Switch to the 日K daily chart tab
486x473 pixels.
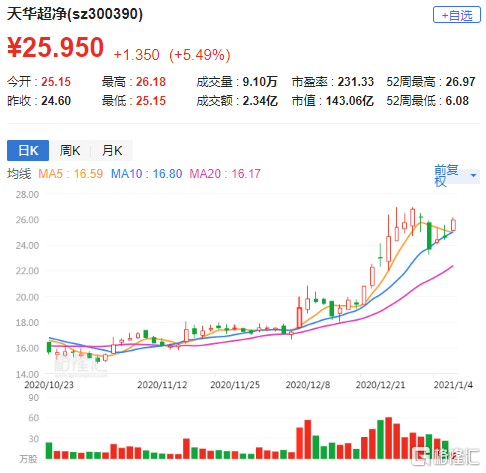(28, 151)
